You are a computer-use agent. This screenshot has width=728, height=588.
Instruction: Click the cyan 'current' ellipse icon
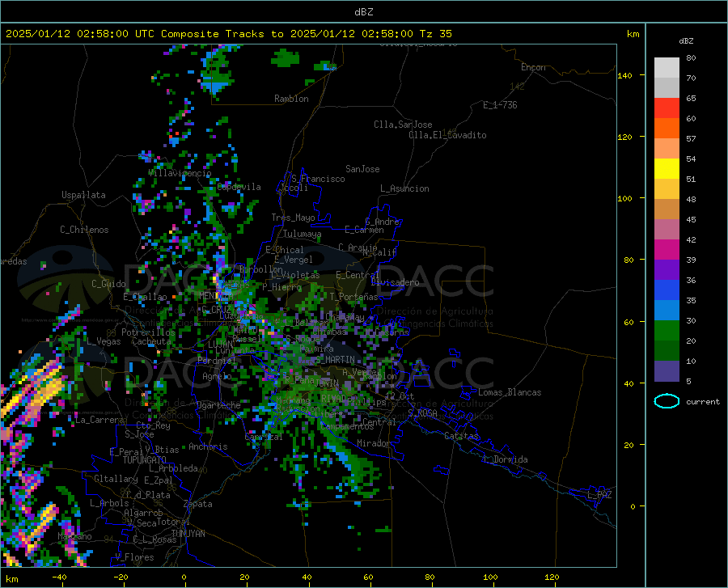pyautogui.click(x=667, y=401)
